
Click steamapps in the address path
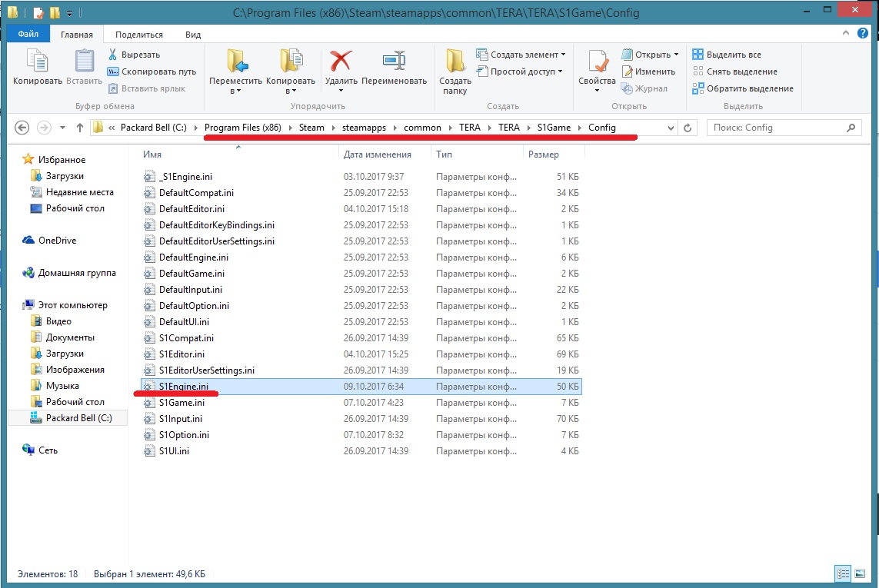click(365, 128)
